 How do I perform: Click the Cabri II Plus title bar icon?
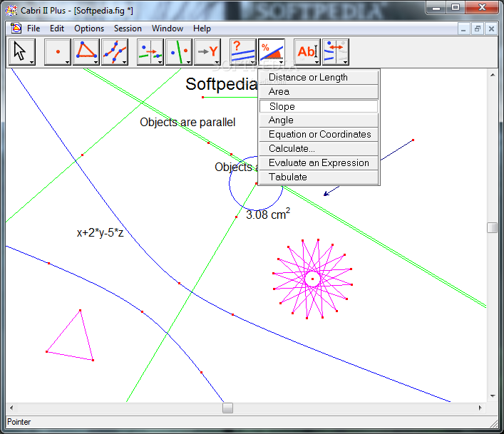pos(11,11)
